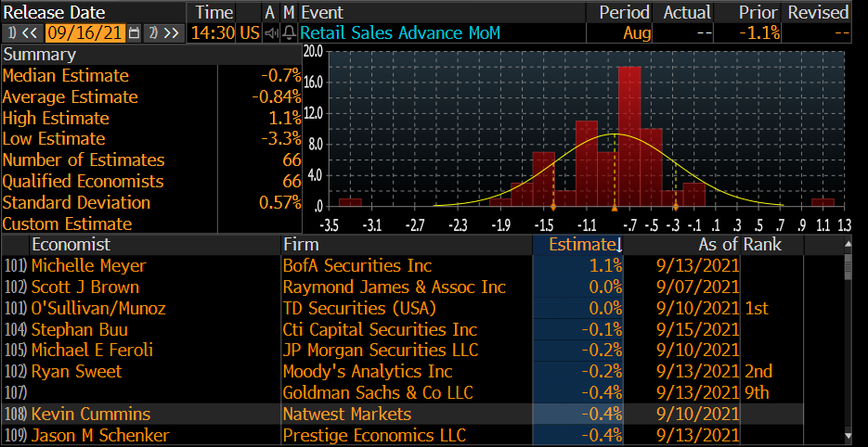Click 1st rank for TD Securities

[757, 308]
